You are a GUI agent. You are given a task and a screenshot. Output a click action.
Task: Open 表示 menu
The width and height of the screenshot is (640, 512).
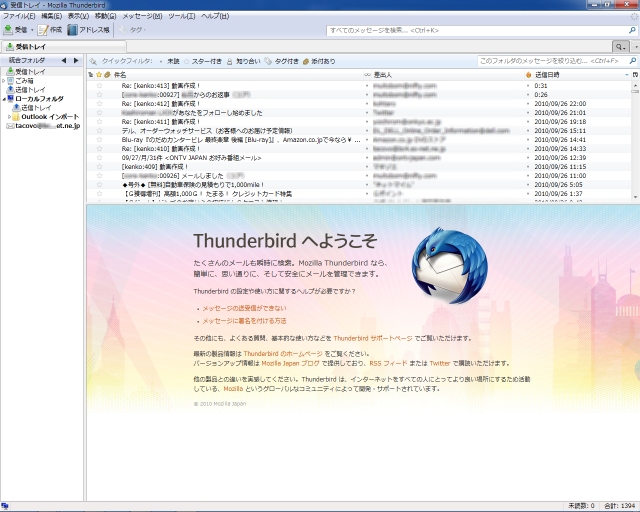[x=78, y=16]
